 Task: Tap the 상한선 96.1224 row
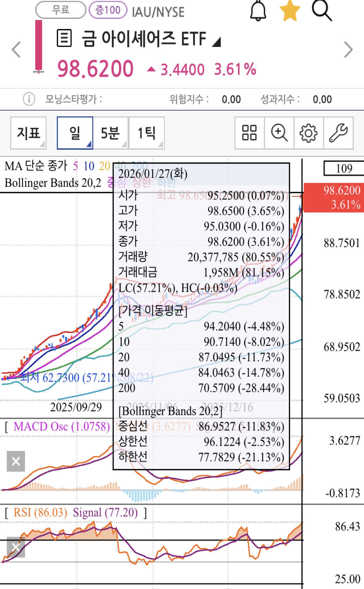[201, 441]
